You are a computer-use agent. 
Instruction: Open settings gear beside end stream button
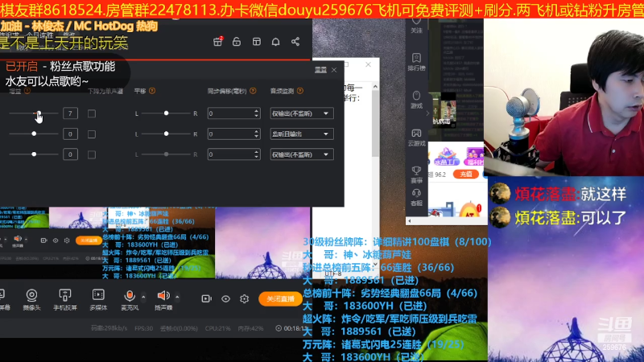(245, 298)
